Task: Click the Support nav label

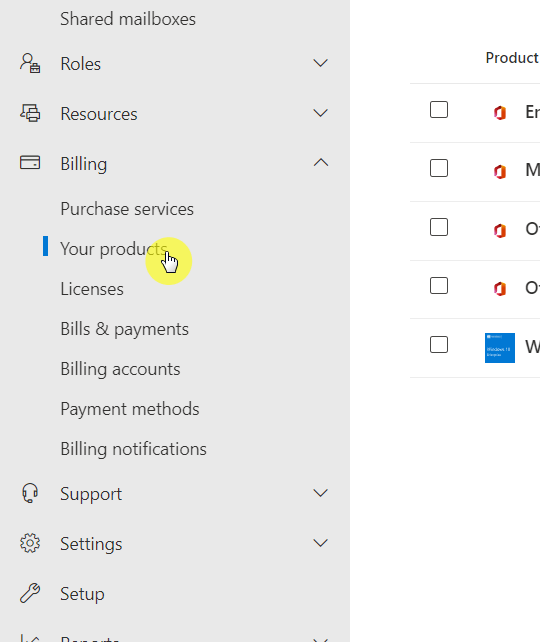Action: (91, 494)
